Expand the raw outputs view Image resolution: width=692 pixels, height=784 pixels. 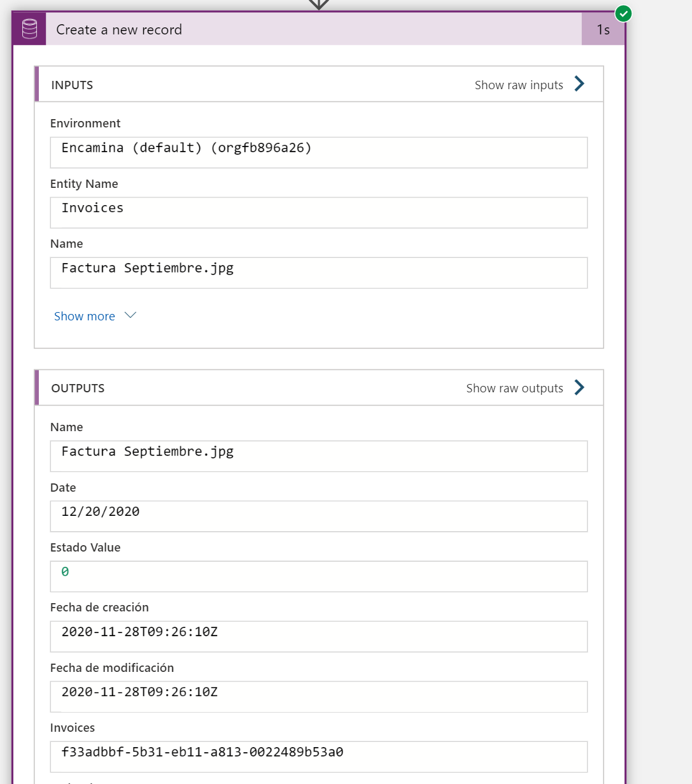(x=514, y=387)
